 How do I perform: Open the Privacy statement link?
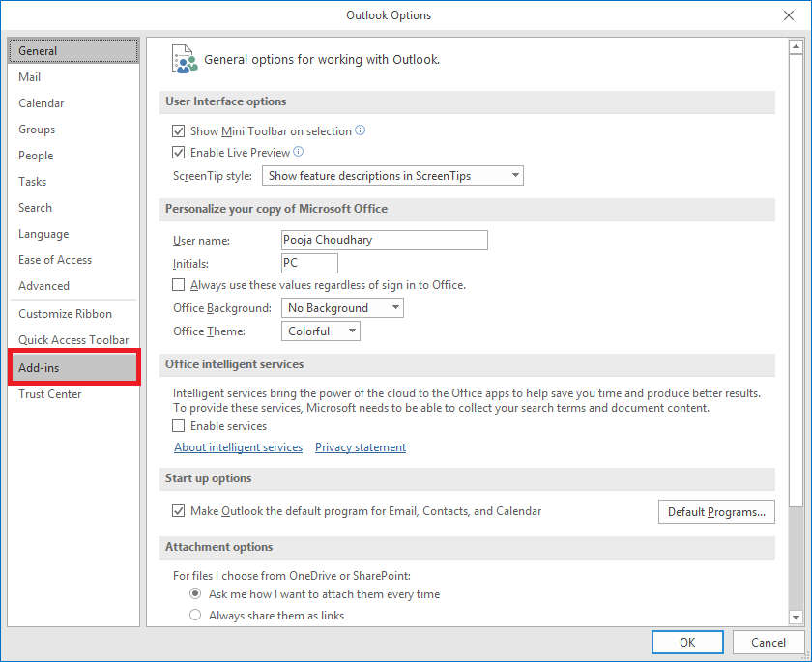click(361, 447)
